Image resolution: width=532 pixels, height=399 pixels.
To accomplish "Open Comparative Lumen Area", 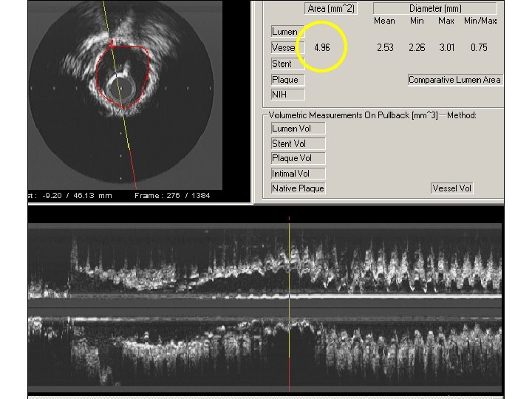I will [x=454, y=80].
